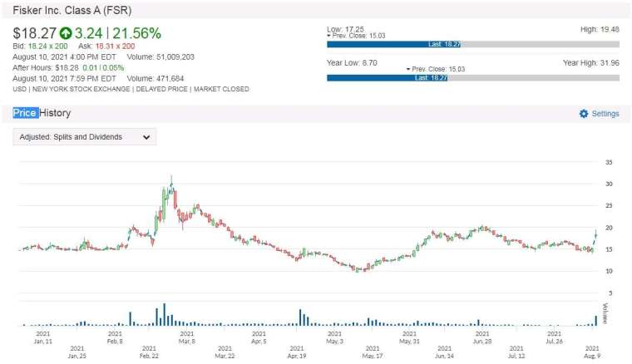This screenshot has width=632, height=364.
Task: Click the year range Last 18.27 bar
Action: click(x=388, y=78)
